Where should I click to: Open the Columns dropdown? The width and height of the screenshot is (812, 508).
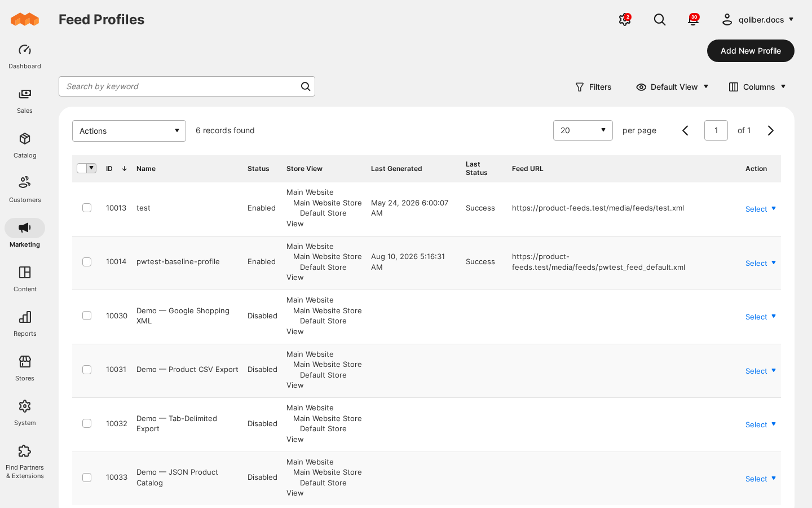pos(757,87)
